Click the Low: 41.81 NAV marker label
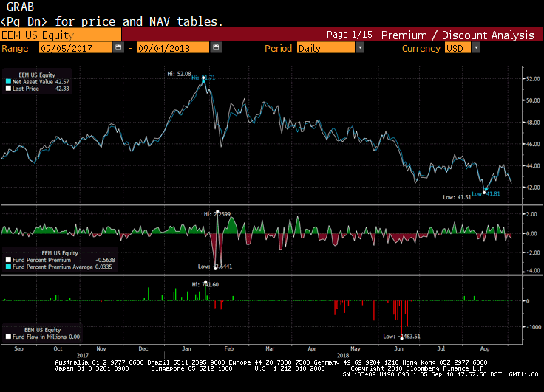Screen dimensions: 544x392 coord(486,193)
